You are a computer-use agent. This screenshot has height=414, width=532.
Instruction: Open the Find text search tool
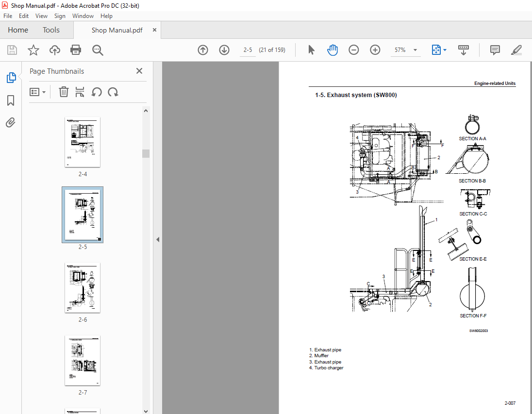[98, 50]
